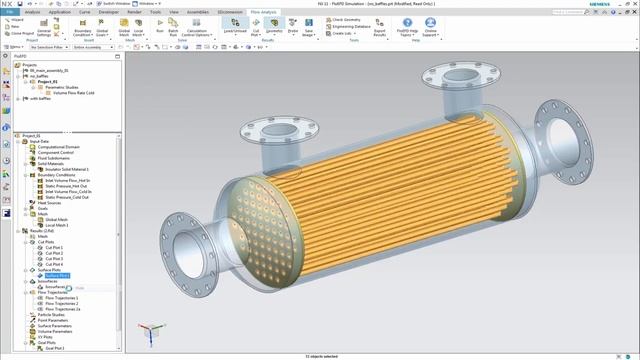Select Fluid Subdomains item
This screenshot has height=360, width=640.
tap(53, 158)
